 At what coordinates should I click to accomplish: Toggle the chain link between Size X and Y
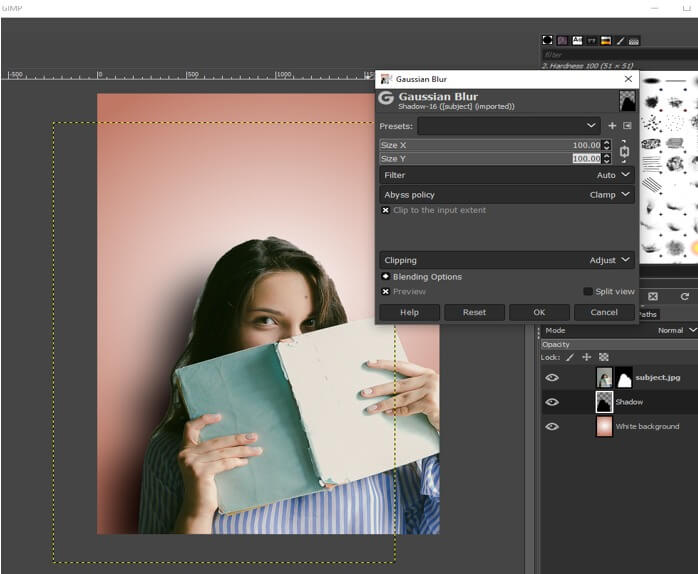tap(624, 152)
